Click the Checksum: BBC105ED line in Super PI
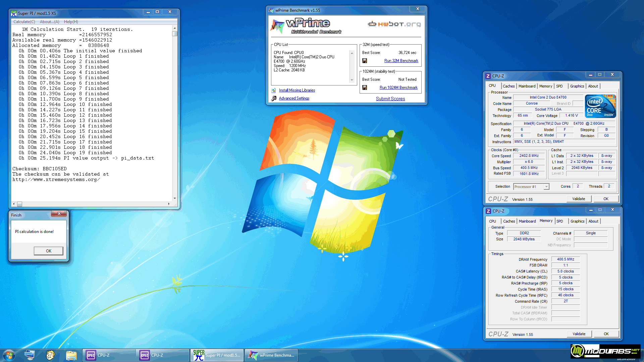644x362 pixels. click(40, 169)
